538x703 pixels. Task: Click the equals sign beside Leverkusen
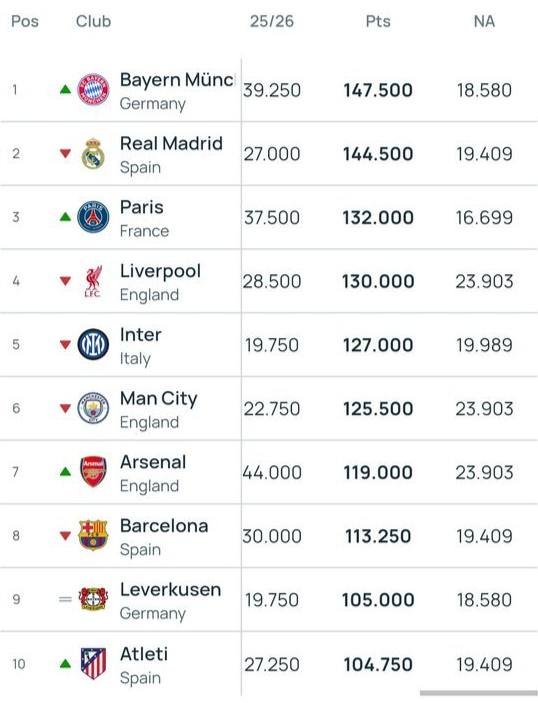pyautogui.click(x=65, y=599)
